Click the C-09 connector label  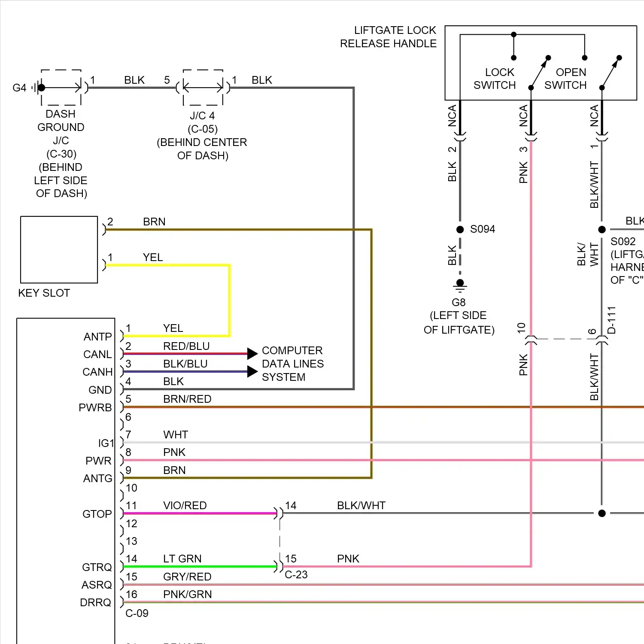coord(137,613)
